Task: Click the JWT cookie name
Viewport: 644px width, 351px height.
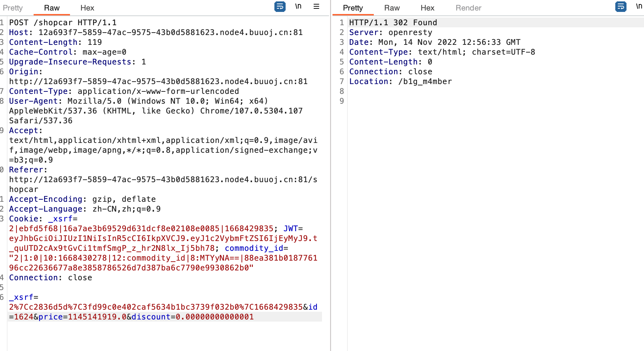Action: pyautogui.click(x=290, y=229)
